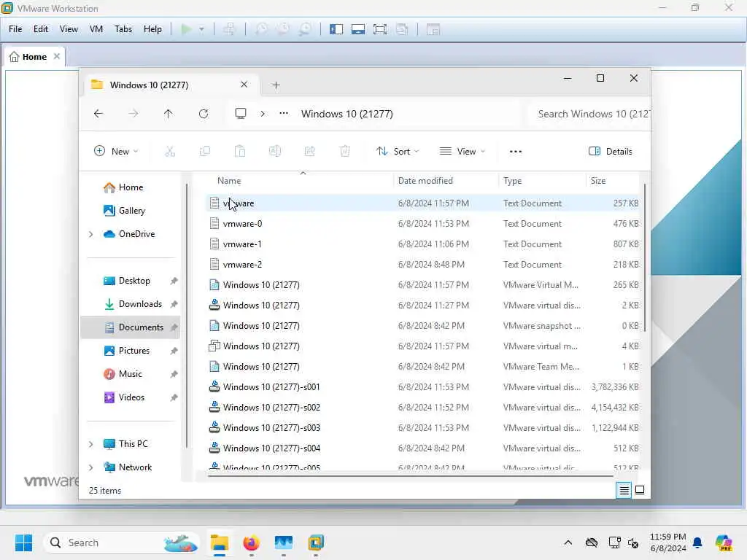This screenshot has height=560, width=747.
Task: Select the vmware-1 log file
Action: (424, 244)
